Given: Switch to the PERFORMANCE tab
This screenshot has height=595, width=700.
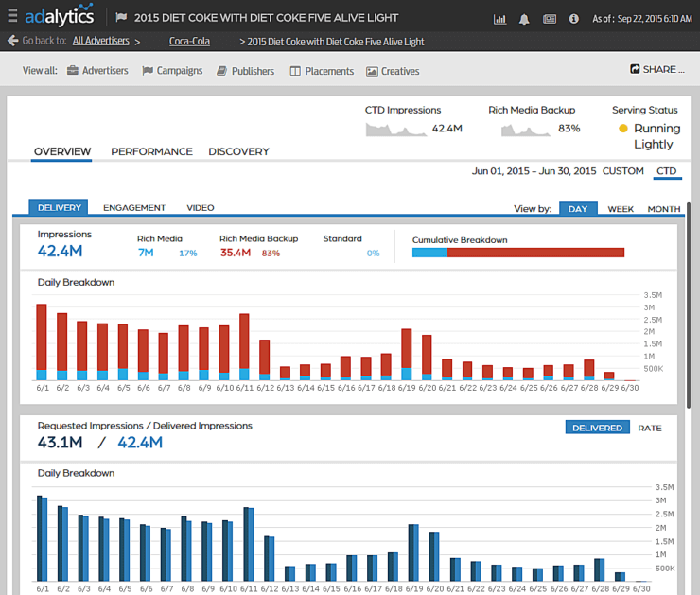Looking at the screenshot, I should coord(151,151).
